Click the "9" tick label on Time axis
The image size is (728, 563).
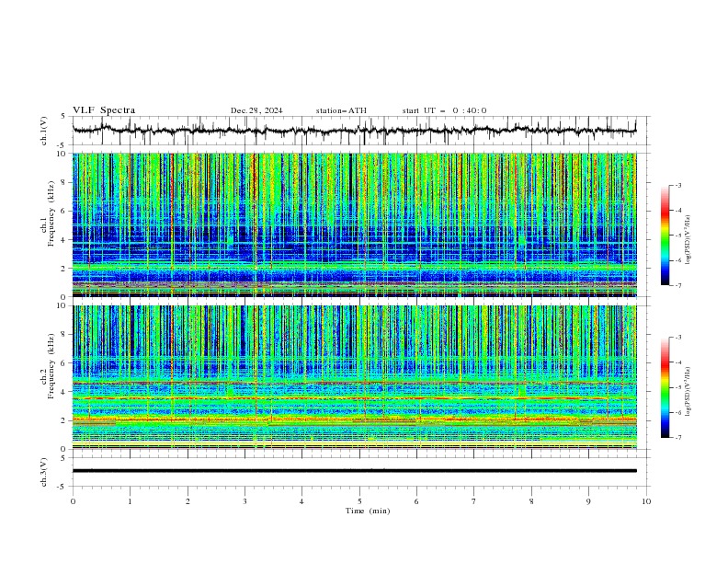(x=588, y=501)
